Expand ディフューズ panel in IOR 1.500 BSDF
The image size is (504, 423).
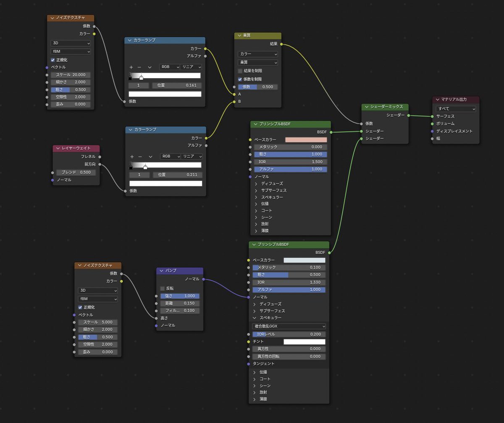(x=257, y=184)
